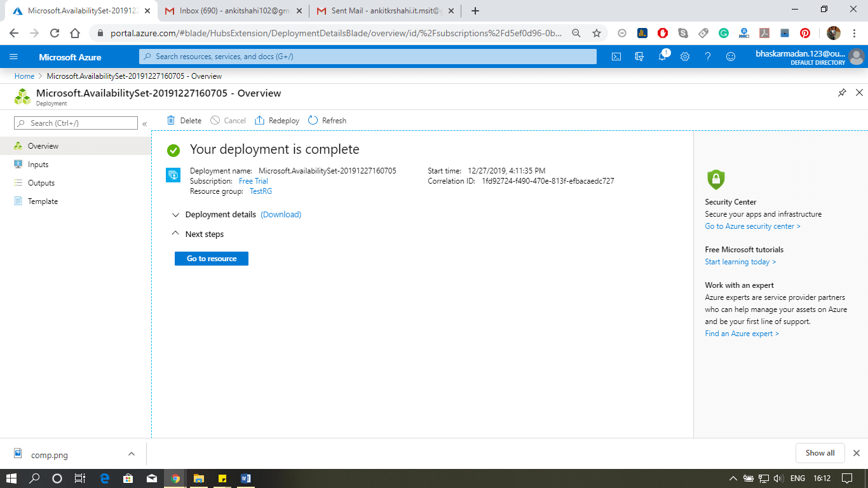Open the Windows action center
Image resolution: width=868 pixels, height=488 pixels.
point(847,478)
